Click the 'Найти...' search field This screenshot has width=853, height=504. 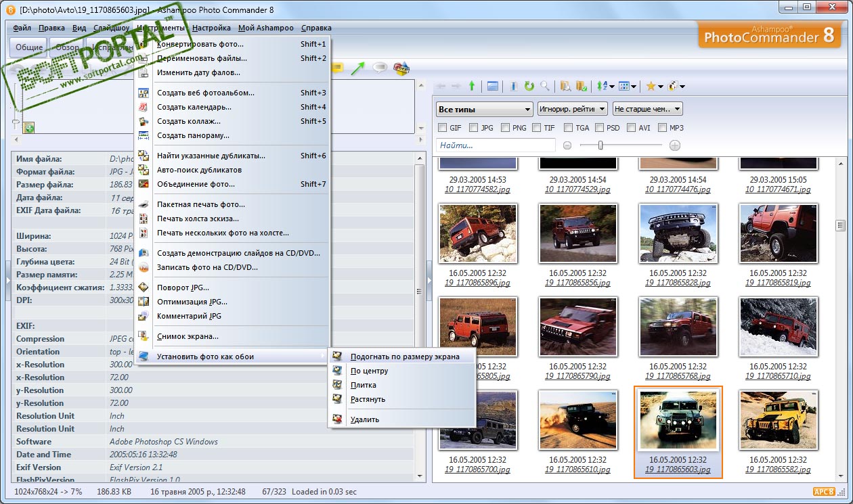[496, 145]
